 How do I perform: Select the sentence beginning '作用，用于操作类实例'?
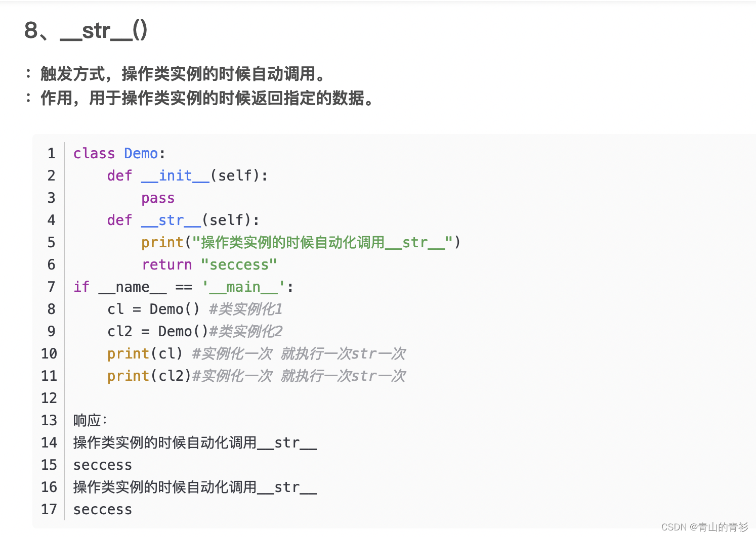coord(207,98)
